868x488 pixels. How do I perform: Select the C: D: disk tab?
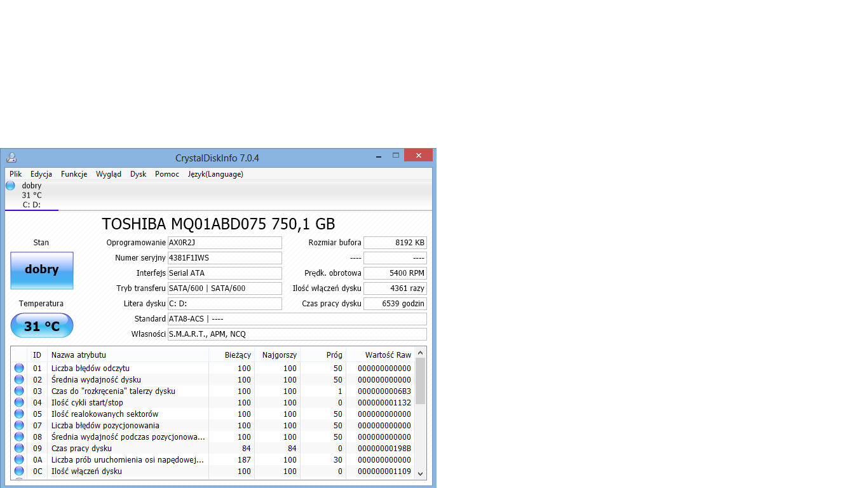tap(32, 195)
